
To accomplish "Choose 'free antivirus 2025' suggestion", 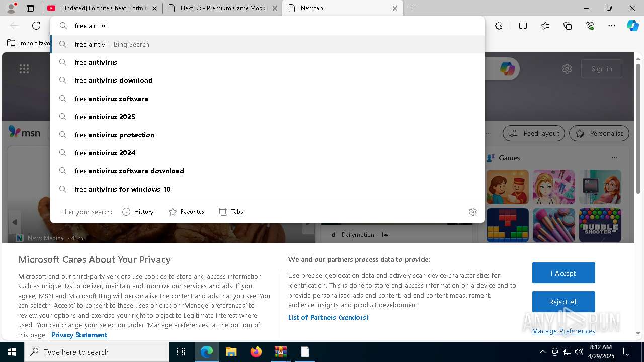I will click(267, 117).
